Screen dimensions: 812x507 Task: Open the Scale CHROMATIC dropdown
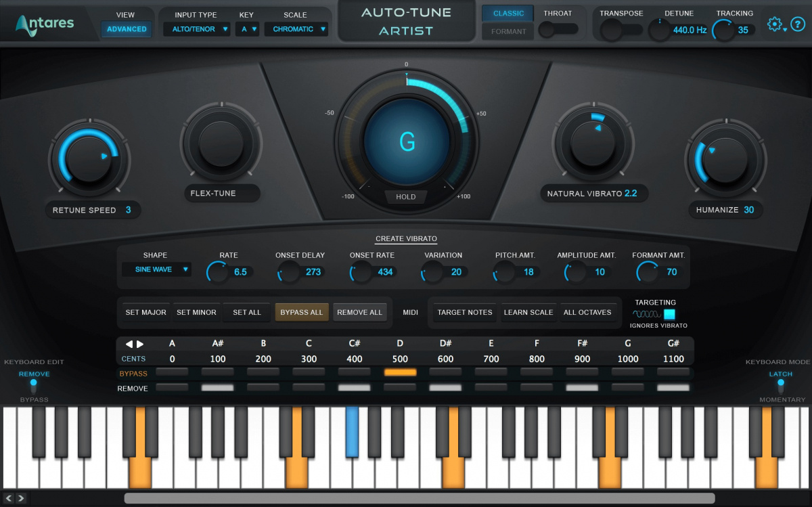click(296, 29)
